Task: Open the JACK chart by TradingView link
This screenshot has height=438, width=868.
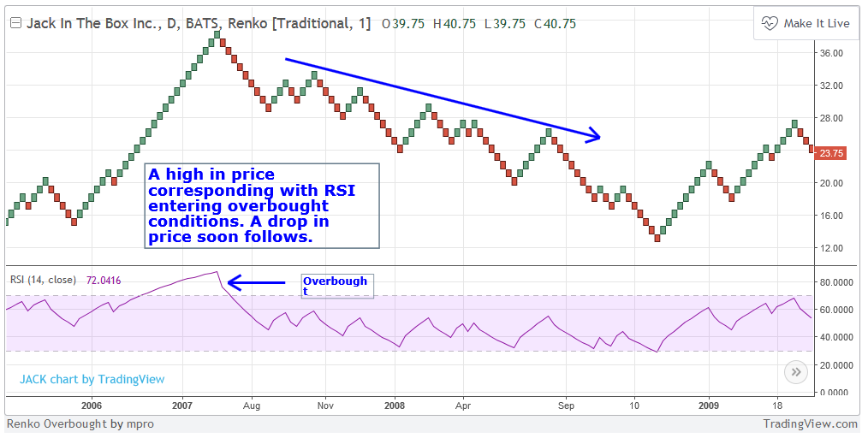Action: click(x=92, y=379)
